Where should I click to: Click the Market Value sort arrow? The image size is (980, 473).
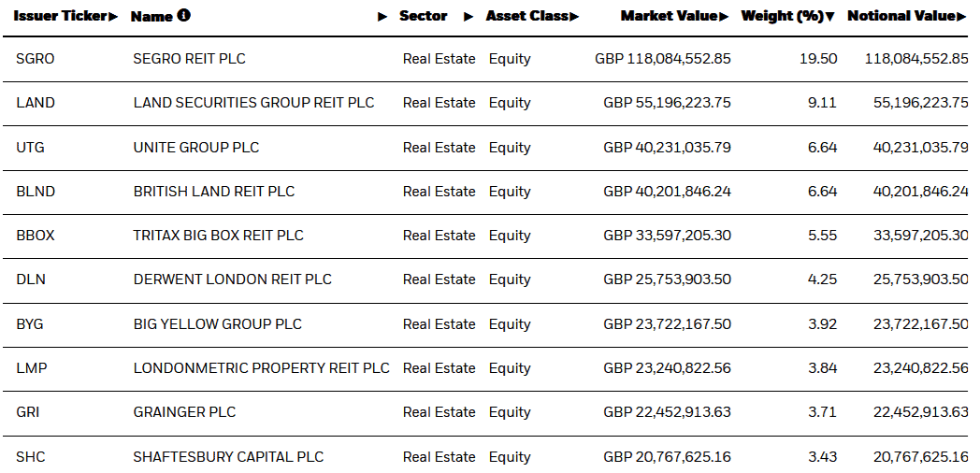725,17
